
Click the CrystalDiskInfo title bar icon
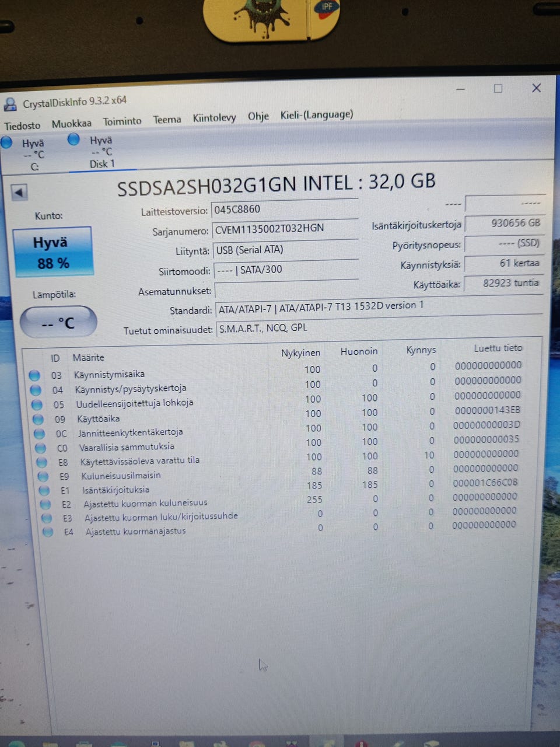tap(10, 105)
